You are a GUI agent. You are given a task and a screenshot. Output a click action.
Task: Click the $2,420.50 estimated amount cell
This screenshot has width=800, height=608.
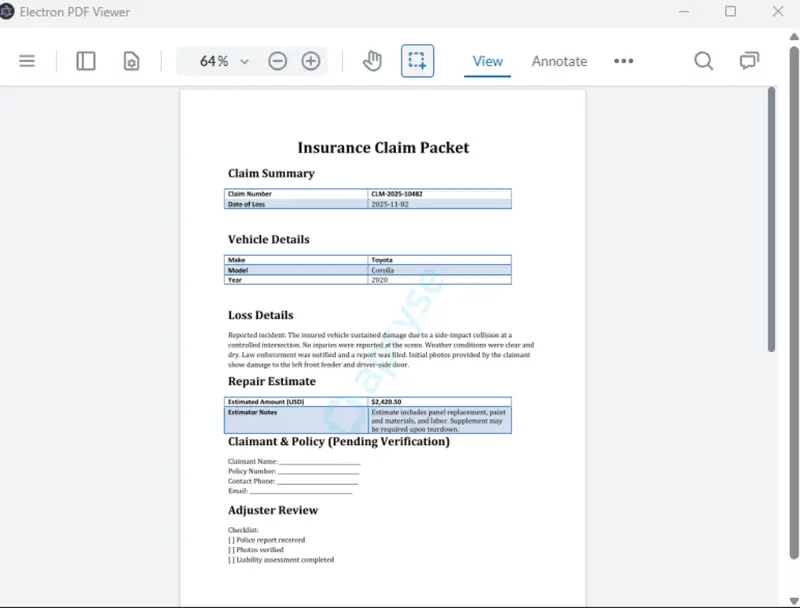[x=439, y=402]
